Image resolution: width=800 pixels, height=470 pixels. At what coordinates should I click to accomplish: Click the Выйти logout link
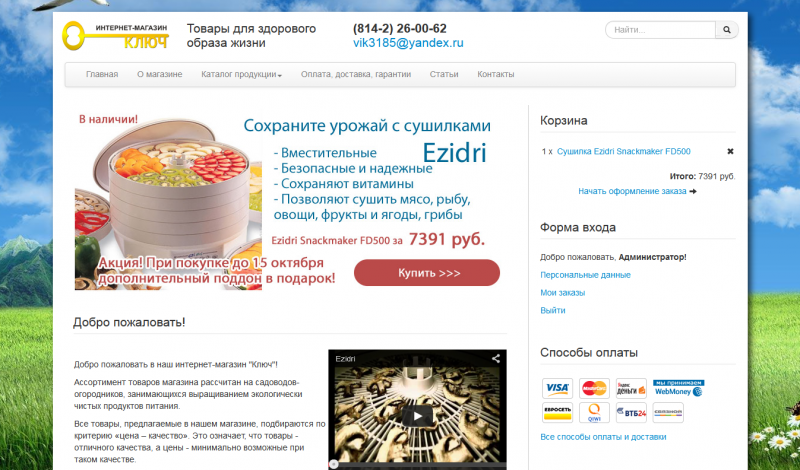(553, 310)
